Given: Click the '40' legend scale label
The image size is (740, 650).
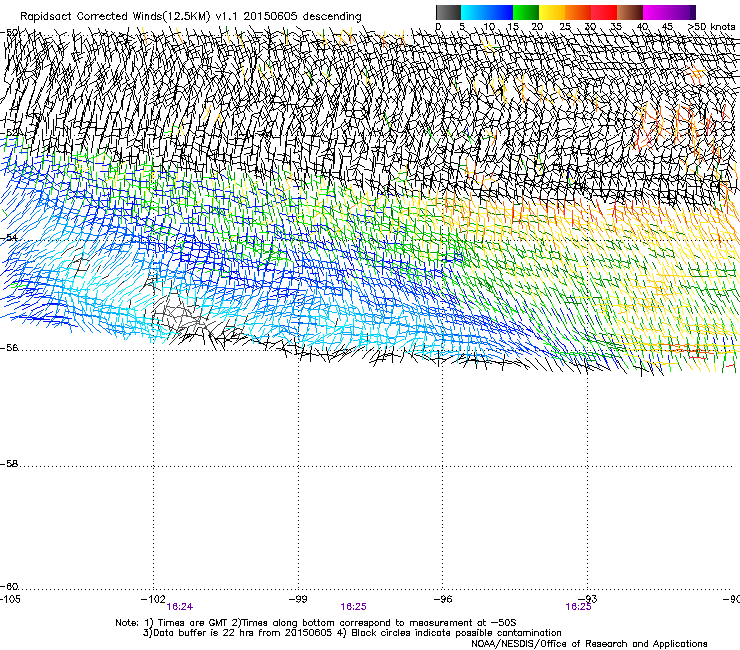Looking at the screenshot, I should (x=642, y=26).
